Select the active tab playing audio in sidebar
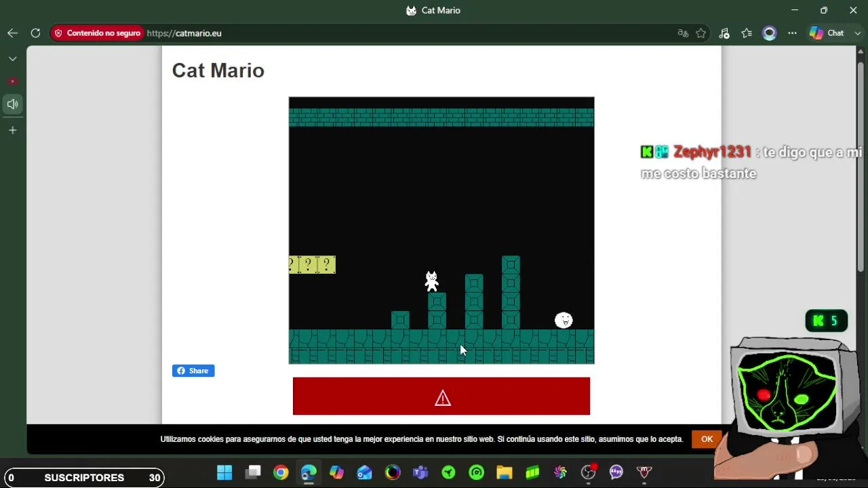The image size is (868, 488). [x=12, y=104]
